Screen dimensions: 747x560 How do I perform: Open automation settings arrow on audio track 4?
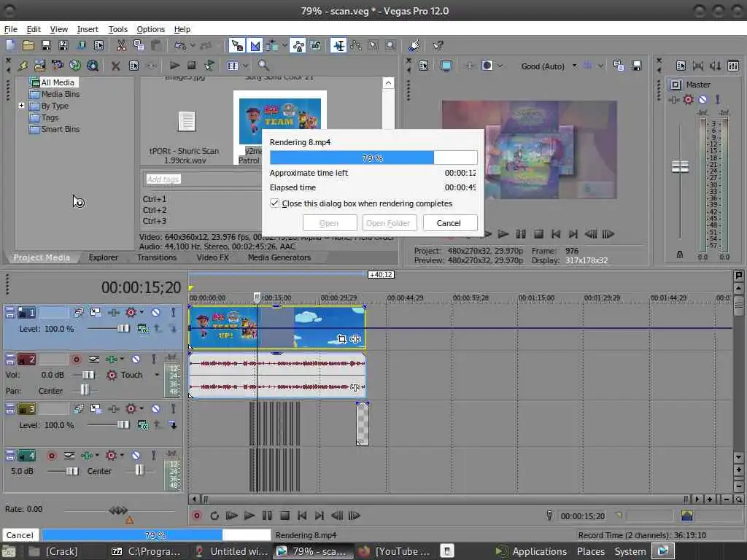(122, 456)
